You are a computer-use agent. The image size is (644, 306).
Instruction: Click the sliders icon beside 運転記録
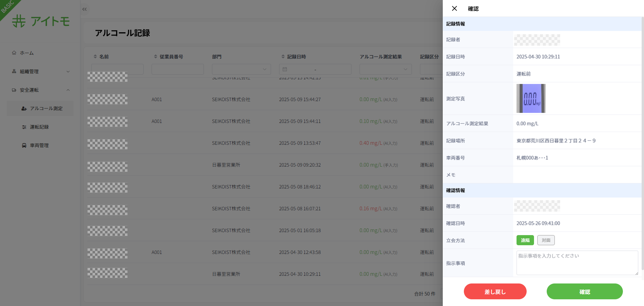[x=24, y=127]
